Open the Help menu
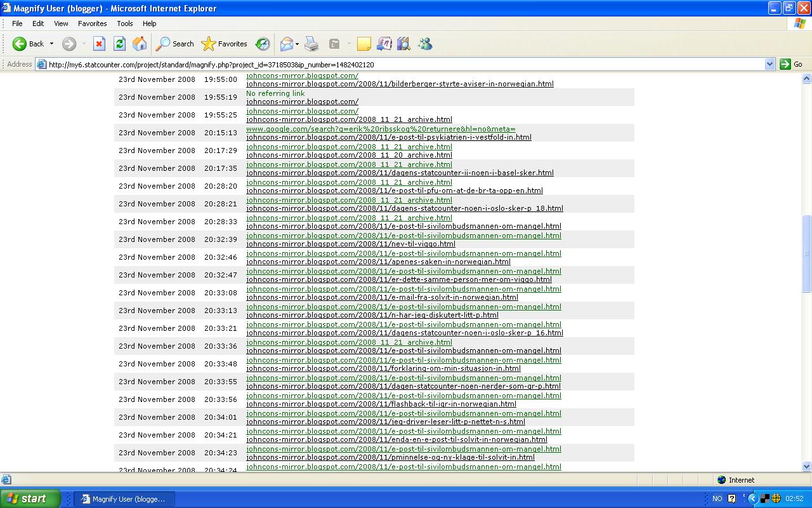The width and height of the screenshot is (812, 508). (150, 23)
